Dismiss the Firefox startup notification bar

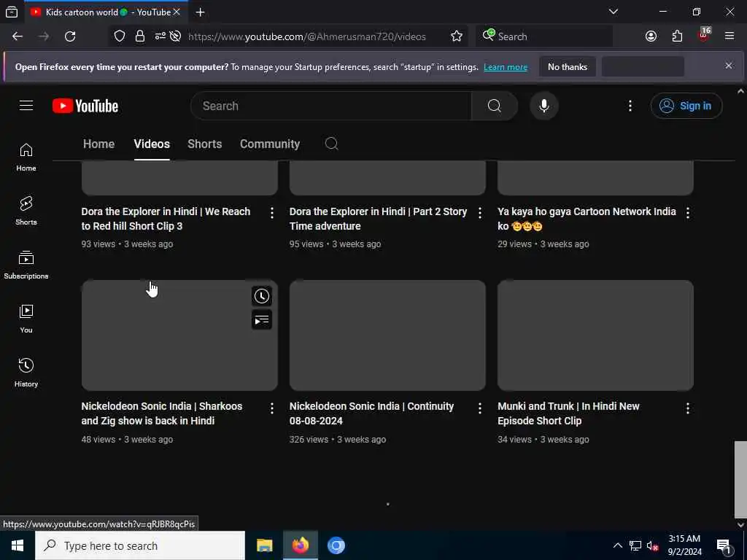729,66
